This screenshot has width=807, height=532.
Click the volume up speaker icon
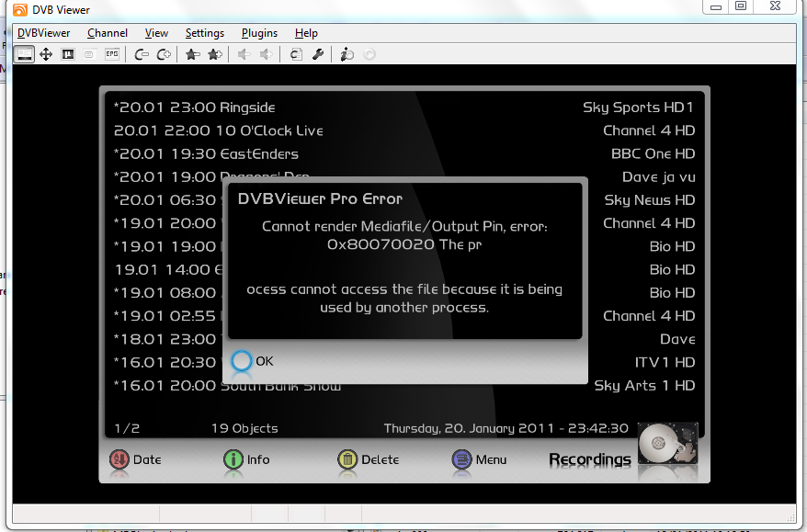(266, 54)
